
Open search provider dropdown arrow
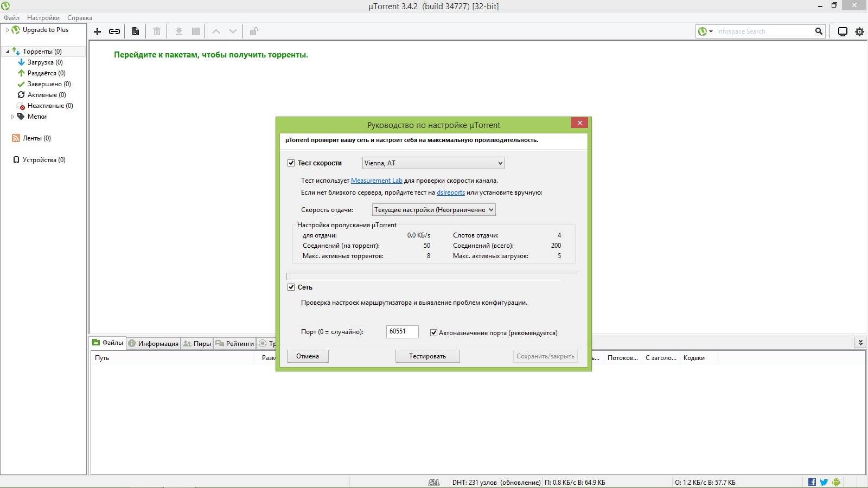[x=711, y=31]
